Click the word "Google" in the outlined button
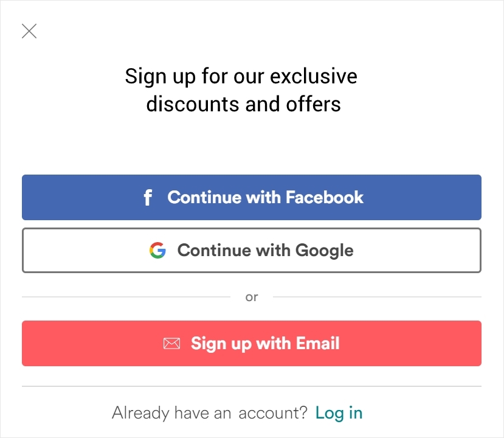504x438 pixels. [324, 251]
